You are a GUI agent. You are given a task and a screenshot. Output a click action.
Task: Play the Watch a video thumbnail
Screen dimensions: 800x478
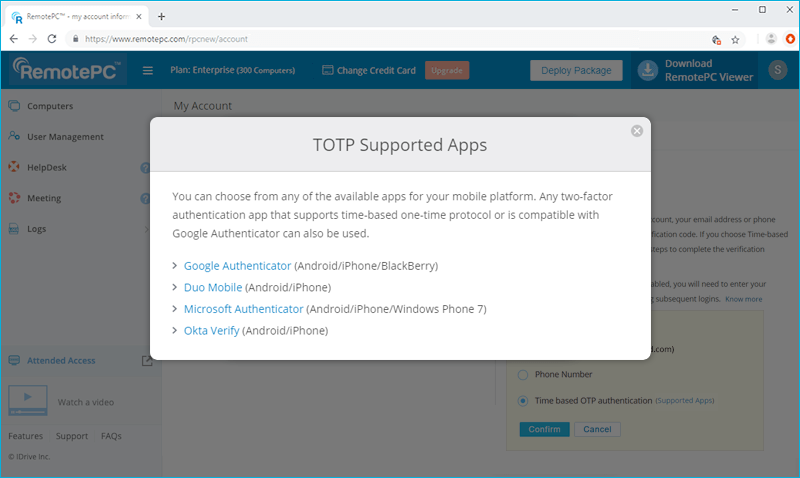point(28,400)
